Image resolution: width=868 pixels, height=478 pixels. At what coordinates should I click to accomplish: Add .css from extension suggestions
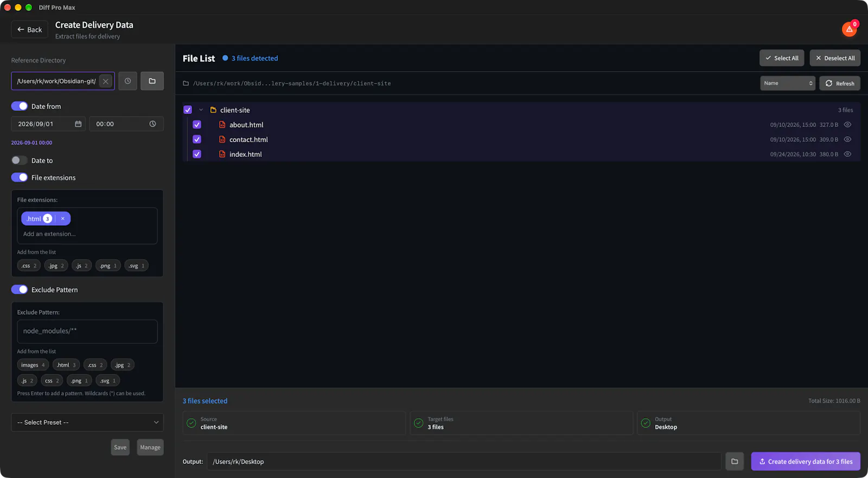click(29, 266)
